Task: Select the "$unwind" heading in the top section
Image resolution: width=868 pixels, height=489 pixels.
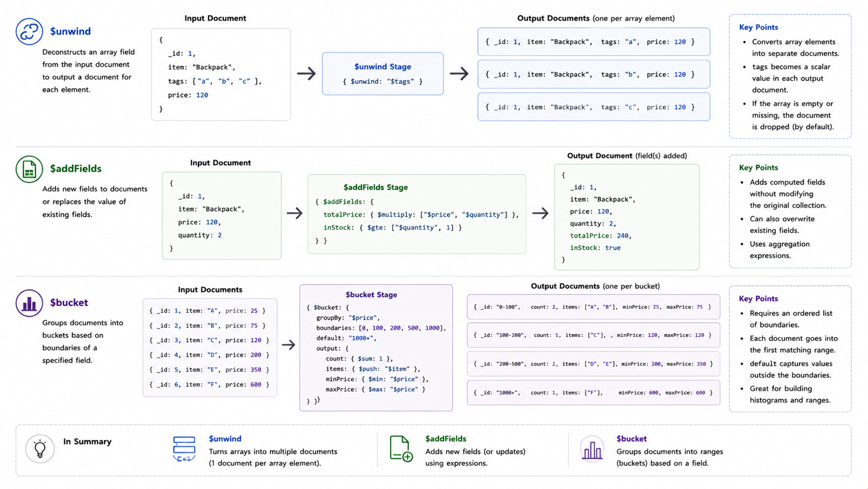Action: click(71, 31)
